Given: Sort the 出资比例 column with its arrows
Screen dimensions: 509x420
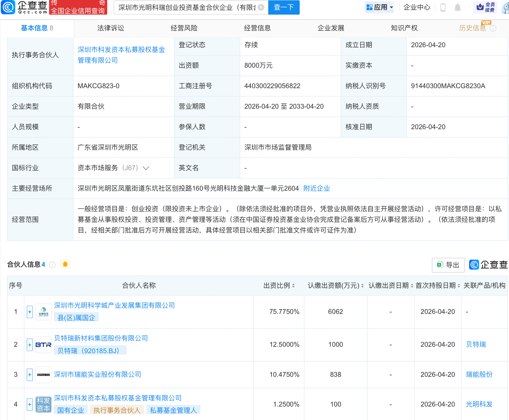Looking at the screenshot, I should [294, 286].
